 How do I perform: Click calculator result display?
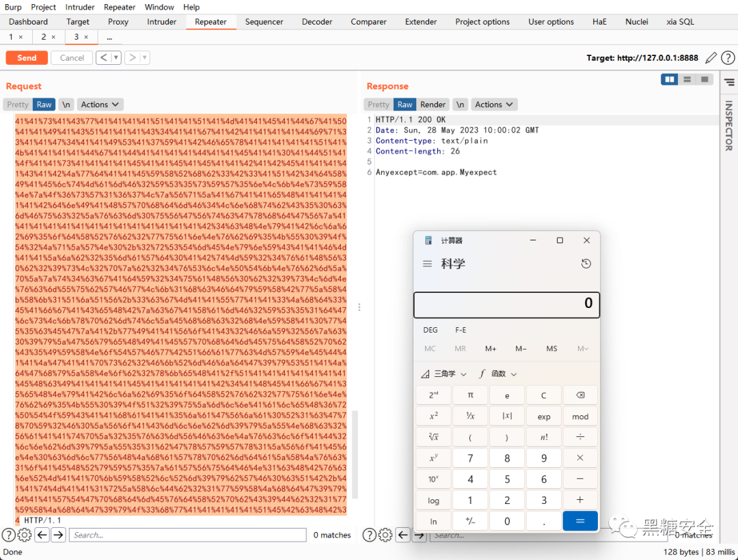point(506,305)
